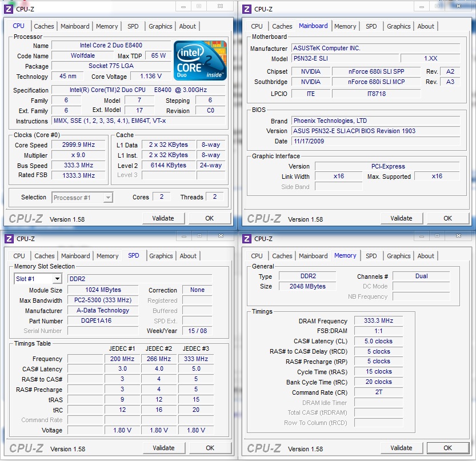This screenshot has width=476, height=461.
Task: Click Validate in the SPD window
Action: pyautogui.click(x=164, y=448)
